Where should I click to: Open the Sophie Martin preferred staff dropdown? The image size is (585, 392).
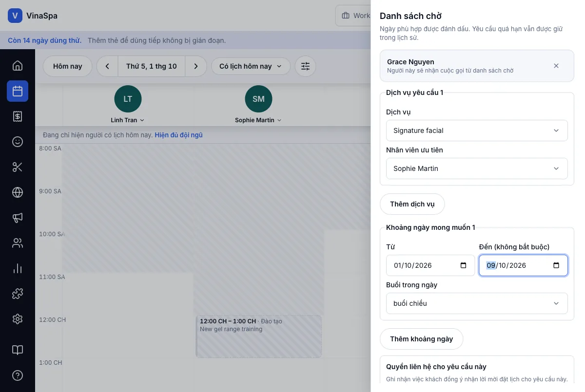coord(477,168)
